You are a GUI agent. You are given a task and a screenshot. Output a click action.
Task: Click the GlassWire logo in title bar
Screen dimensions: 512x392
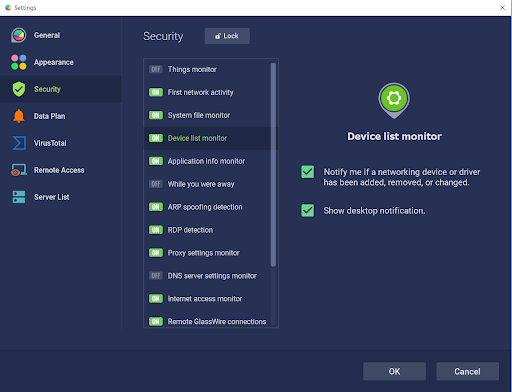point(8,7)
